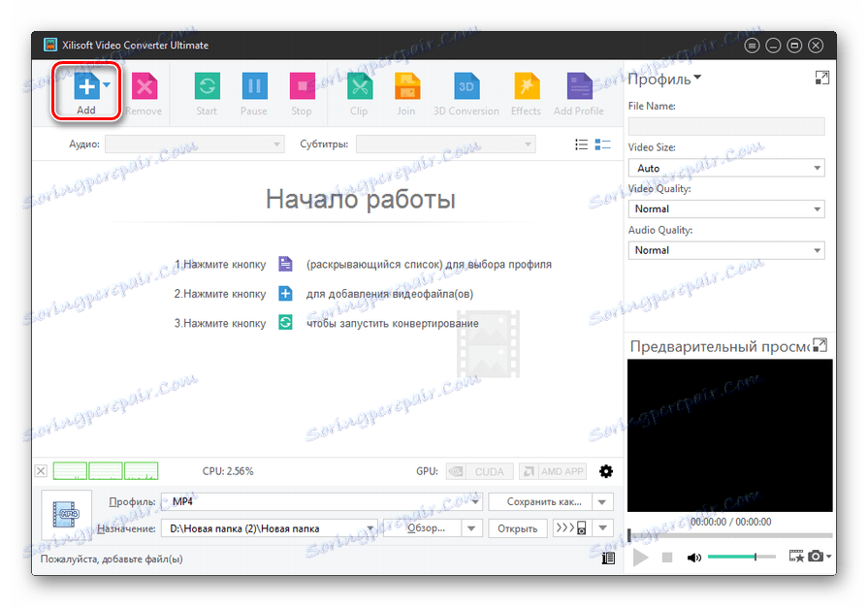Screen dimensions: 868x607
Task: Click the Remove toolbar icon
Action: pyautogui.click(x=145, y=86)
